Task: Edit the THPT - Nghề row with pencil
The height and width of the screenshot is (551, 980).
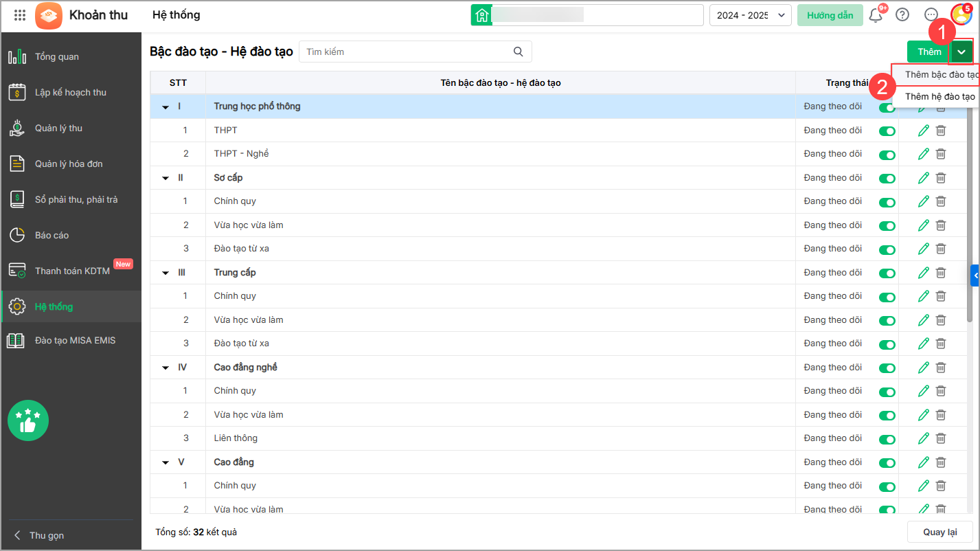Action: [x=924, y=154]
